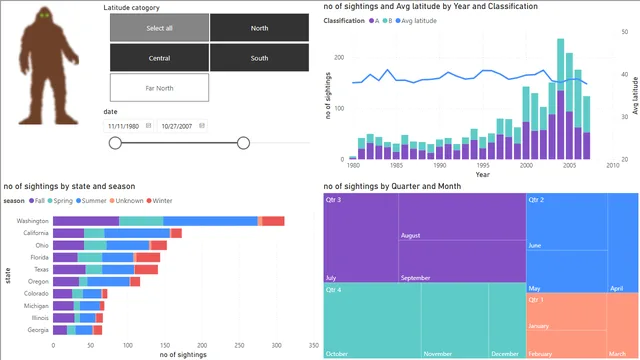Click the sightings by Quarter and Month title
640x360 pixels.
point(392,186)
